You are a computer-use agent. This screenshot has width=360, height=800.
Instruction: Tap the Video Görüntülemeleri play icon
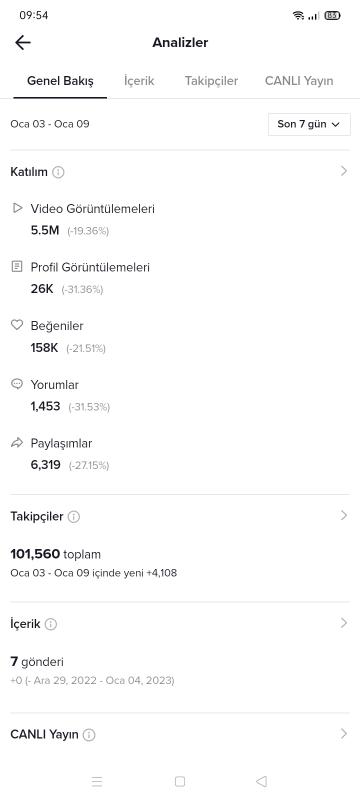(x=18, y=208)
